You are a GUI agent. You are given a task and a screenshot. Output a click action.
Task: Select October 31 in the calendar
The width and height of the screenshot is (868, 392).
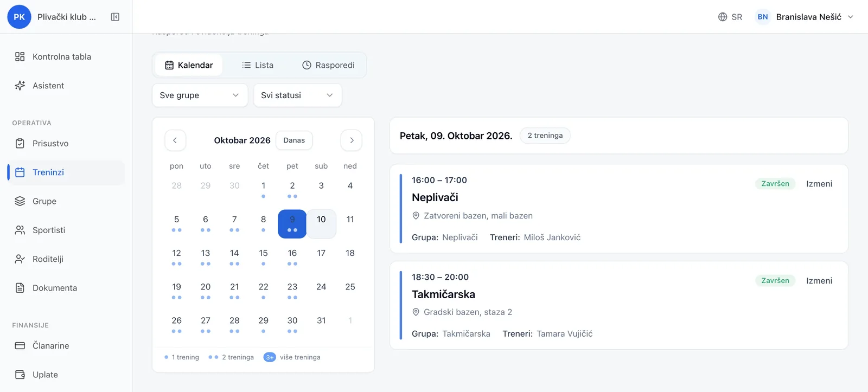point(321,324)
